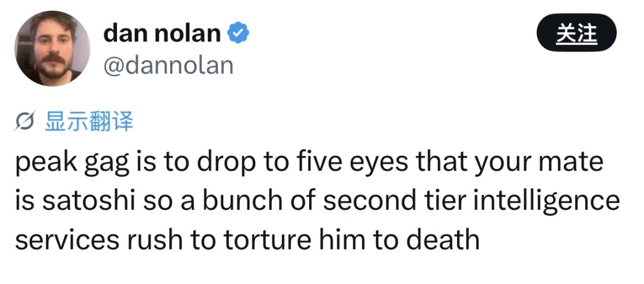This screenshot has height=284, width=644.
Task: Click the blue verified badge icon
Action: click(239, 34)
